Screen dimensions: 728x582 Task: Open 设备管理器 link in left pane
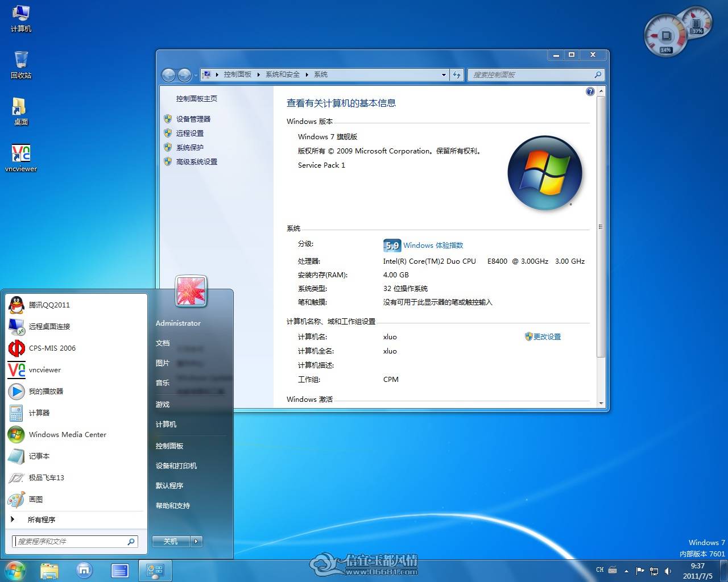click(193, 119)
